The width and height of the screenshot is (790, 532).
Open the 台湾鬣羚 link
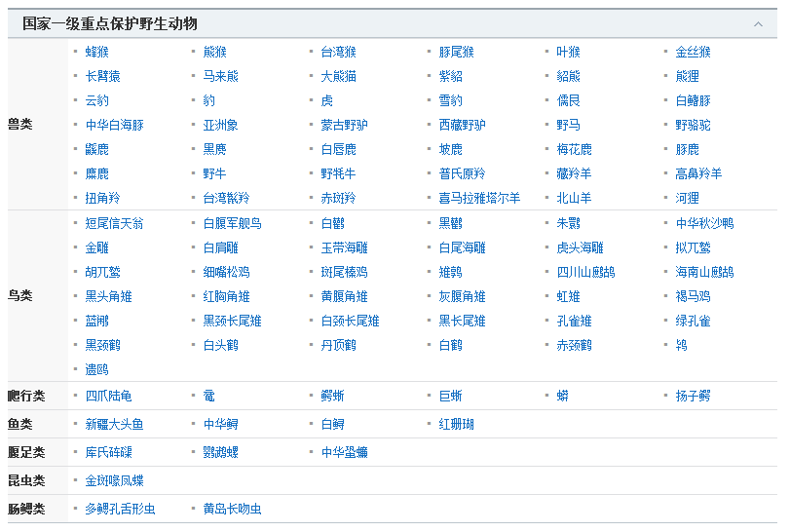pos(227,198)
